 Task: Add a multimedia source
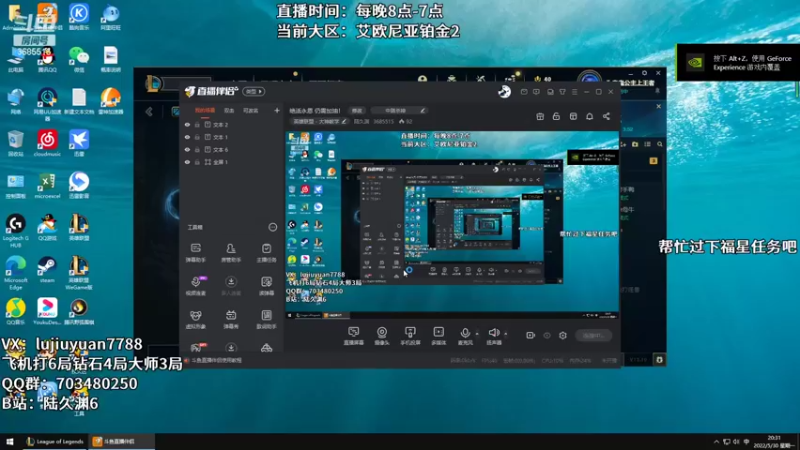pos(439,336)
